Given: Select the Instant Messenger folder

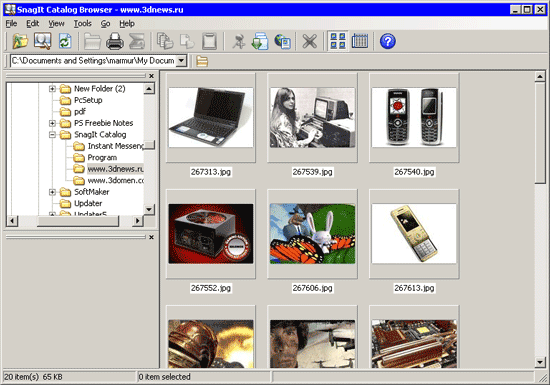Looking at the screenshot, I should click(x=115, y=146).
